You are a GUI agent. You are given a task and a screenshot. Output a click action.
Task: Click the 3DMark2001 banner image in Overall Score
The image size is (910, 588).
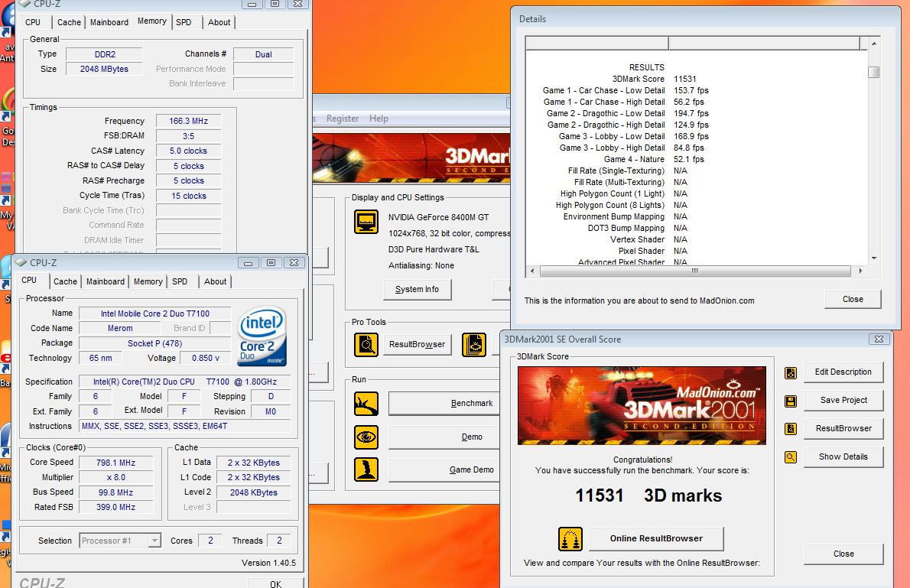642,405
